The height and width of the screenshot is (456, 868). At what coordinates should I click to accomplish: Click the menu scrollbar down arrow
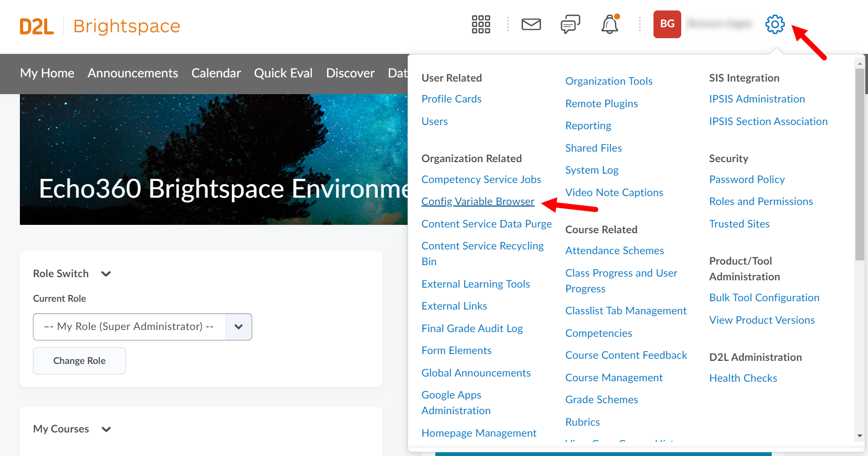pos(860,436)
